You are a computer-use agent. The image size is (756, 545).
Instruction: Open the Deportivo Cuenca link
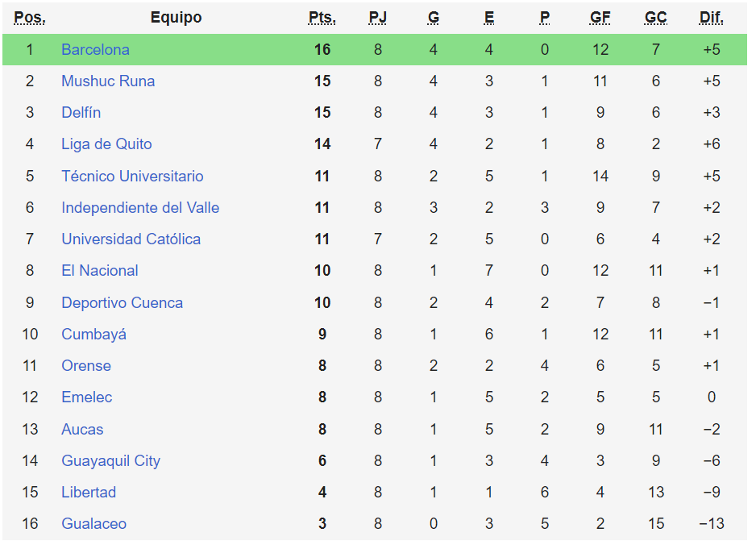(x=122, y=303)
